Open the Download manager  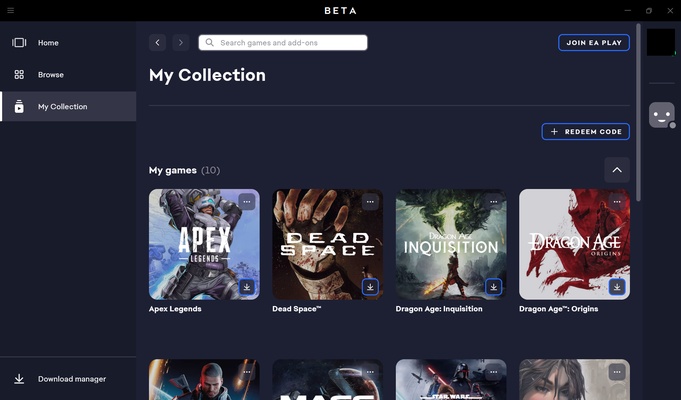click(68, 379)
